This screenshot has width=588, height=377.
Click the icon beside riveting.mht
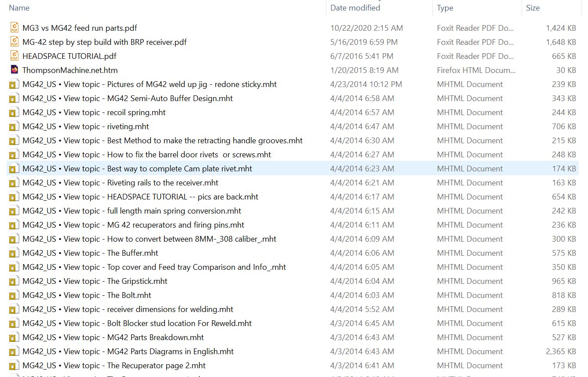point(14,127)
